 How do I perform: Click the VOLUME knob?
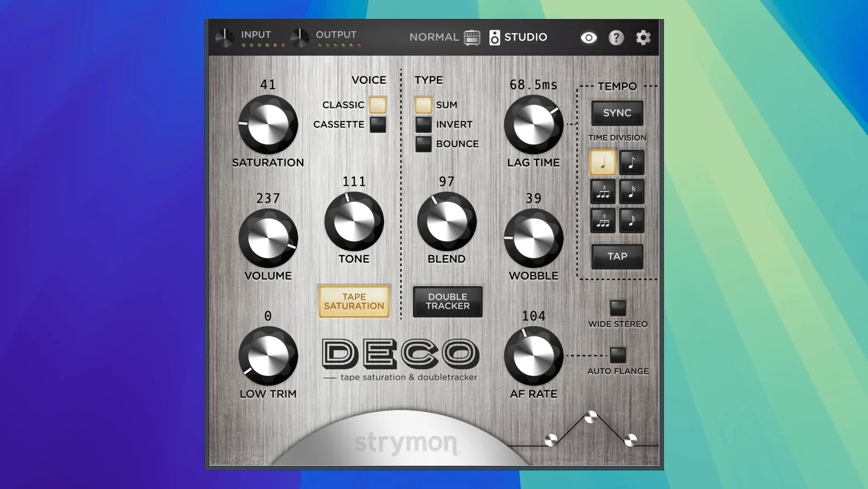(x=268, y=238)
